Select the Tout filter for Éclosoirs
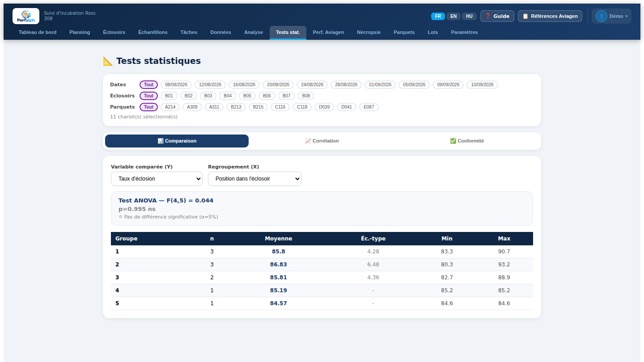Viewport: 644px width, 362px height. 148,96
